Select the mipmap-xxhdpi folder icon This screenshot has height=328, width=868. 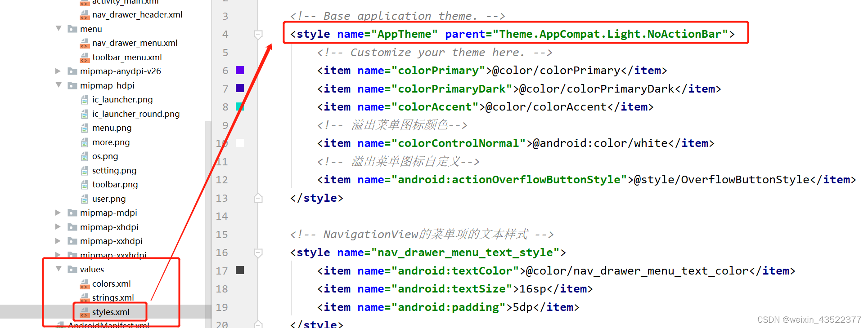point(72,241)
